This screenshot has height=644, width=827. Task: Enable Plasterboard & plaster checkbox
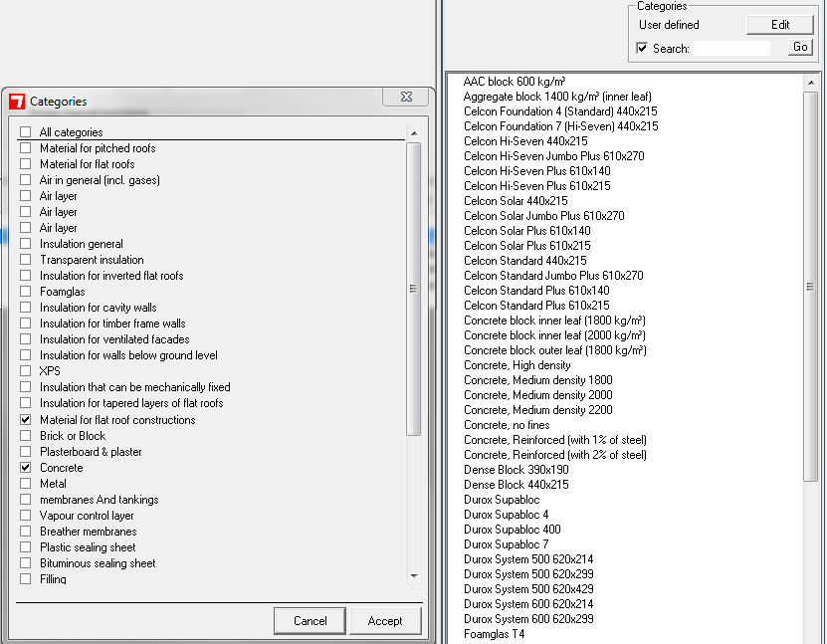(x=25, y=452)
